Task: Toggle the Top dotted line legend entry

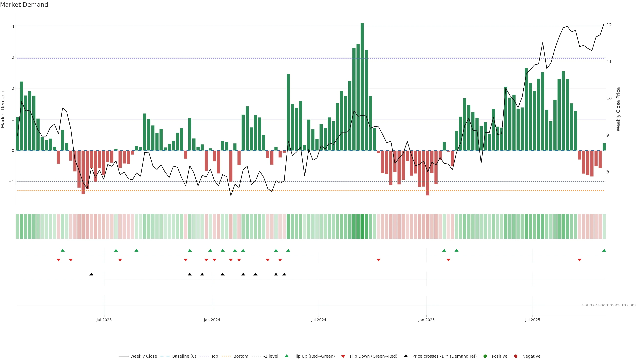Action: 214,356
